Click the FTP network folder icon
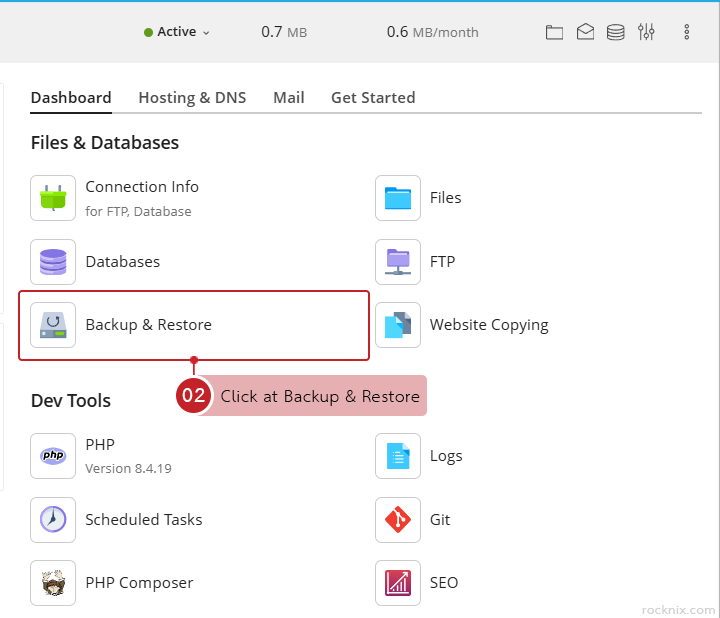 [x=398, y=262]
